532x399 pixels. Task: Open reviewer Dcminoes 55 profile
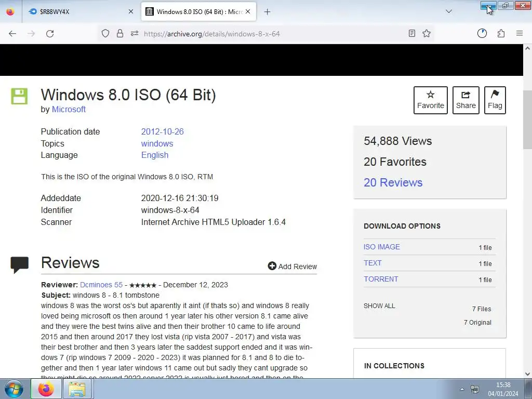(101, 285)
